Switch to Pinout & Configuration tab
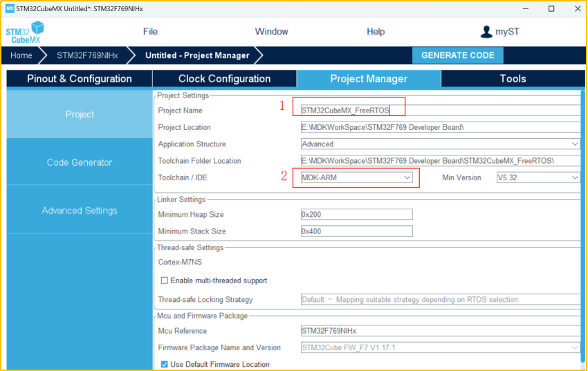588x371 pixels. coord(80,79)
